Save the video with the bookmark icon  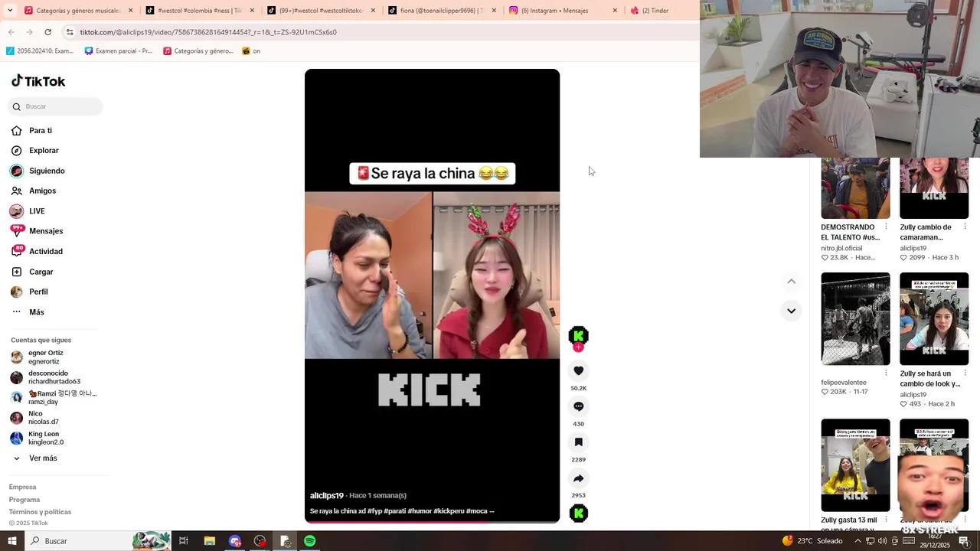click(x=578, y=442)
